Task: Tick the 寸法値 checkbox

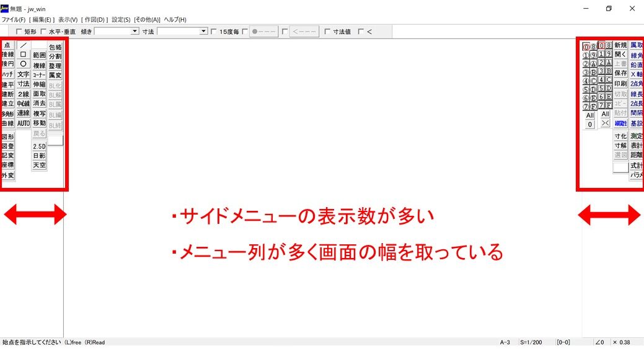Action: coord(327,32)
